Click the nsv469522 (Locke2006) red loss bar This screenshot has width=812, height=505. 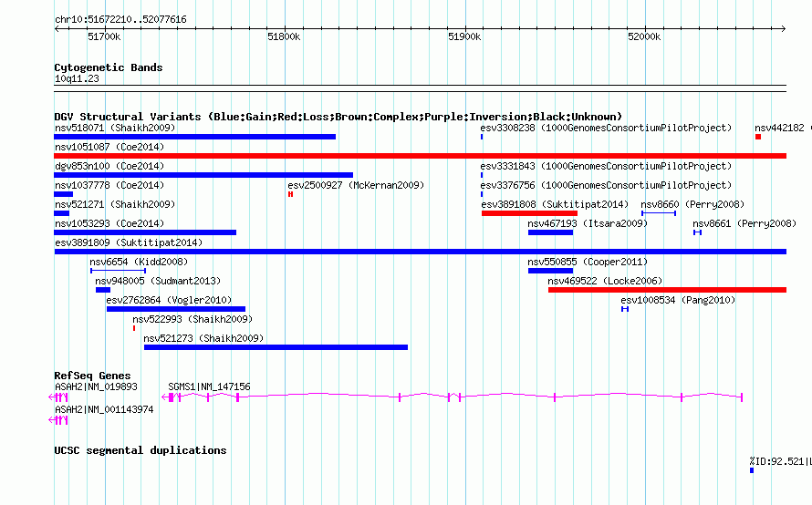pyautogui.click(x=668, y=290)
